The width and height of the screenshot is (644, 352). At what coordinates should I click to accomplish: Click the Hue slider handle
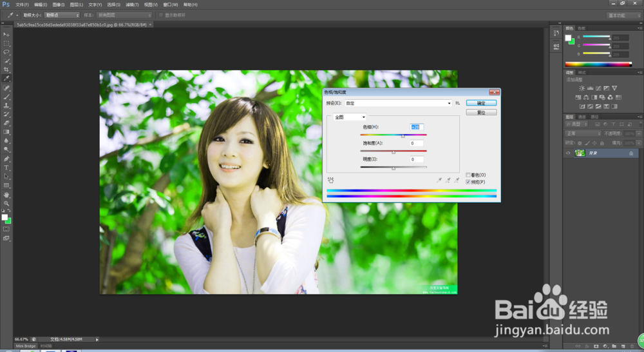[403, 135]
